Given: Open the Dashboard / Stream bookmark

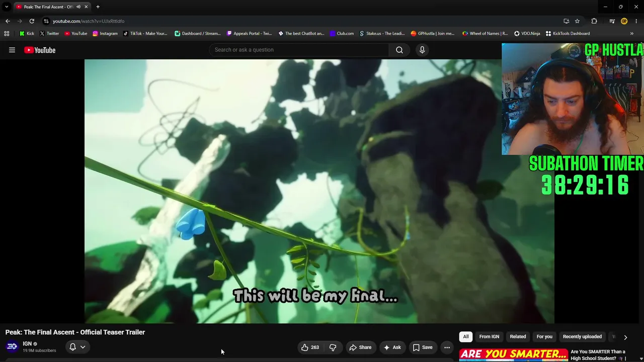Looking at the screenshot, I should 197,34.
